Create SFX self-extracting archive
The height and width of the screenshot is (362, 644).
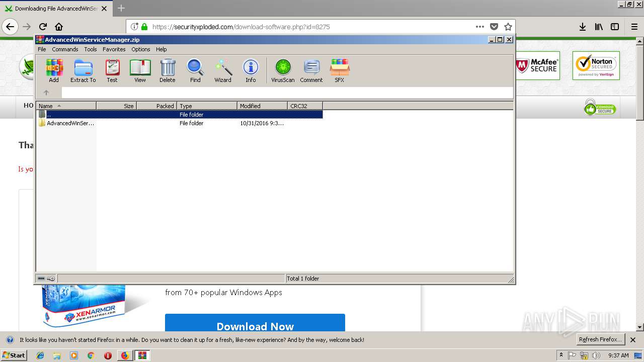[x=340, y=70]
